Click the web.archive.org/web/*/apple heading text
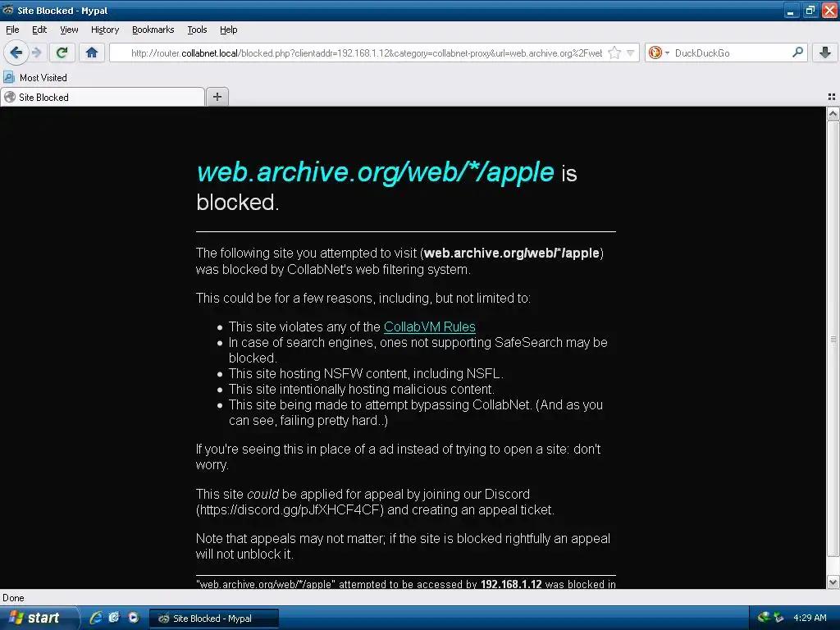The image size is (840, 630). coord(375,172)
